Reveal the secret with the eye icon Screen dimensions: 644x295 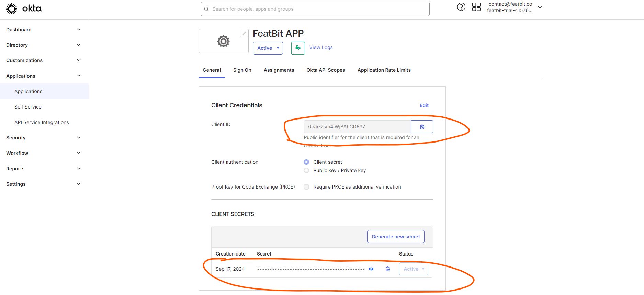[371, 269]
